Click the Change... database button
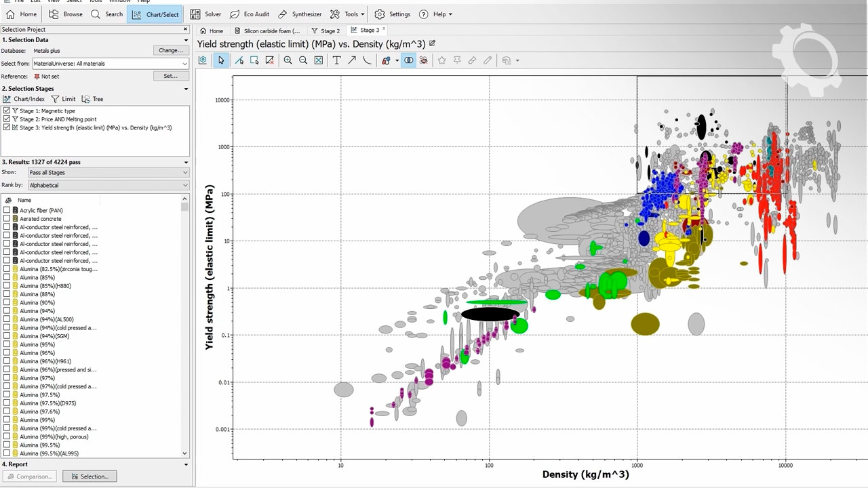Image resolution: width=868 pixels, height=488 pixels. 170,50
